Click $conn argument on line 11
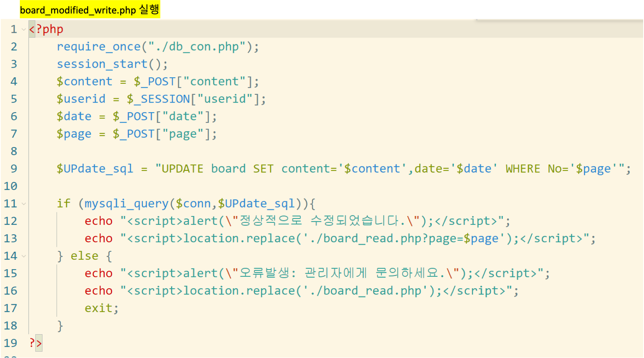644x358 pixels. 193,204
